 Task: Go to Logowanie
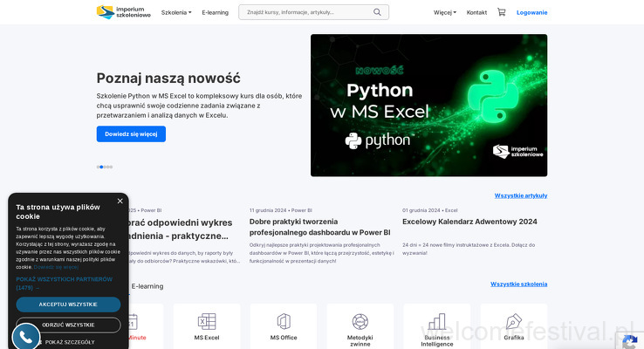click(x=532, y=13)
